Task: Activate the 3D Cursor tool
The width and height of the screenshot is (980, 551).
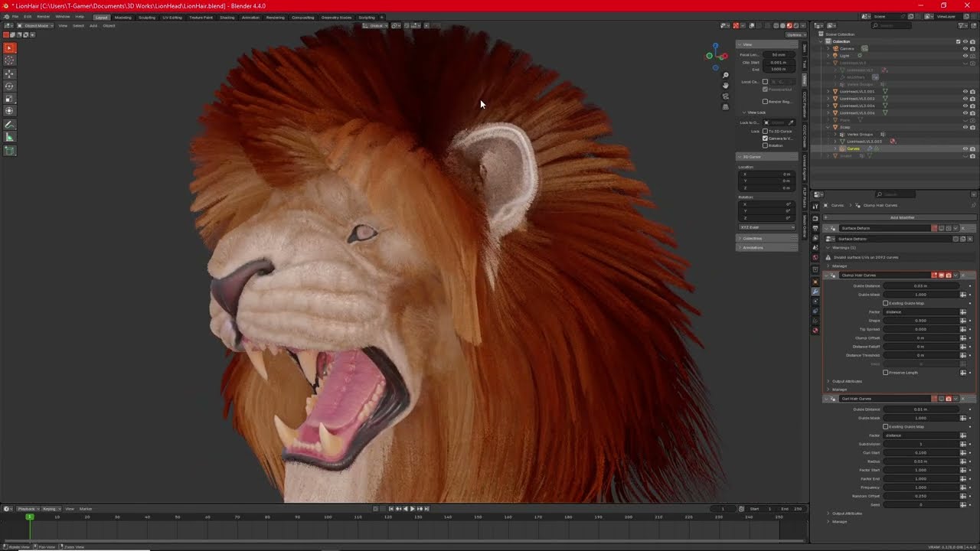Action: point(10,60)
